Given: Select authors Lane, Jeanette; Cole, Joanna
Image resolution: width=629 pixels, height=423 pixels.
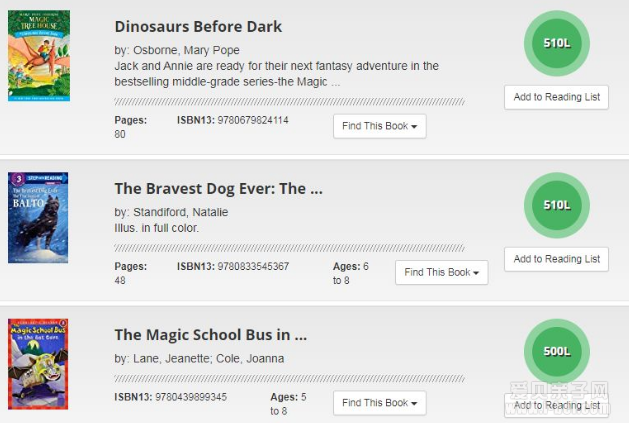Looking at the screenshot, I should (209, 358).
